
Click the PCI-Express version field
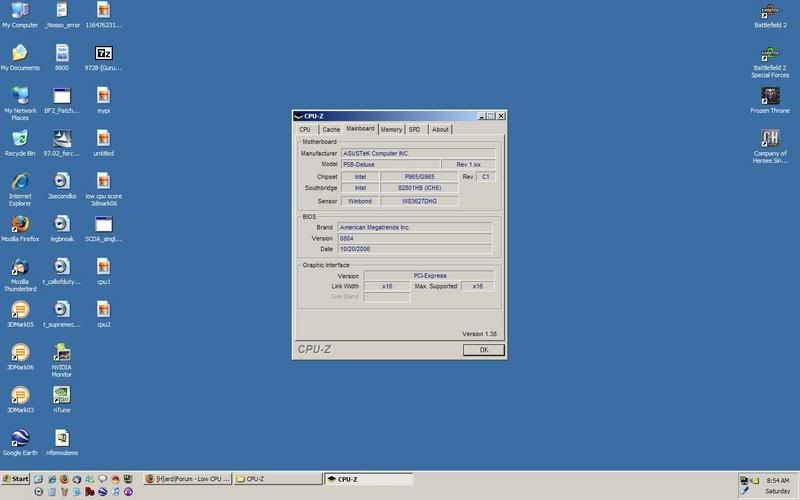coord(429,276)
